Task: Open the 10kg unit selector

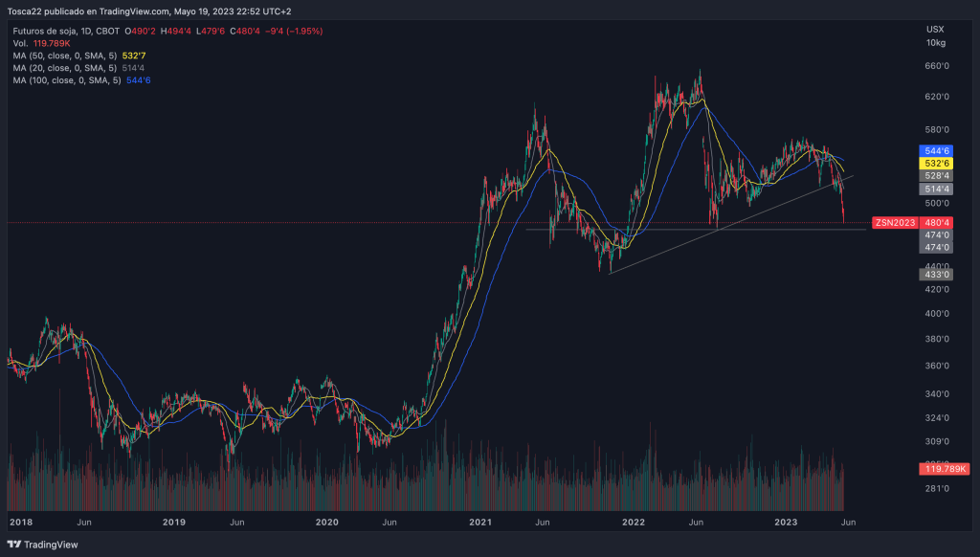Action: click(935, 43)
